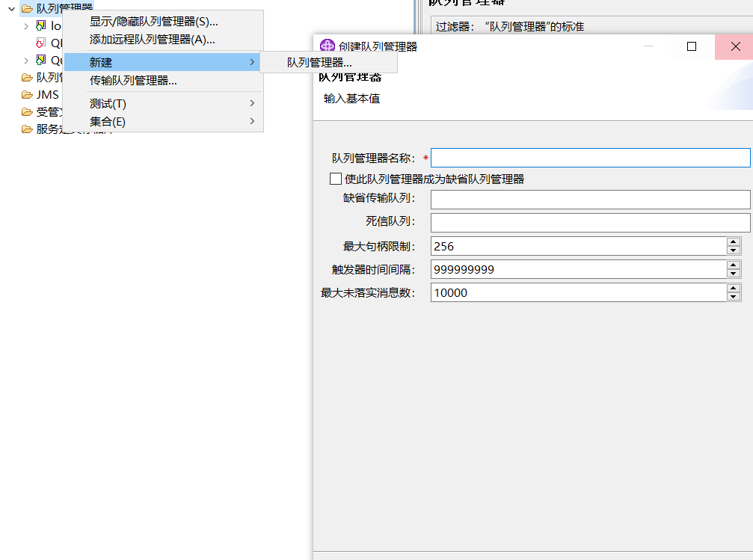Click the folder icon of the 服务 node
This screenshot has width=753, height=560.
27,129
